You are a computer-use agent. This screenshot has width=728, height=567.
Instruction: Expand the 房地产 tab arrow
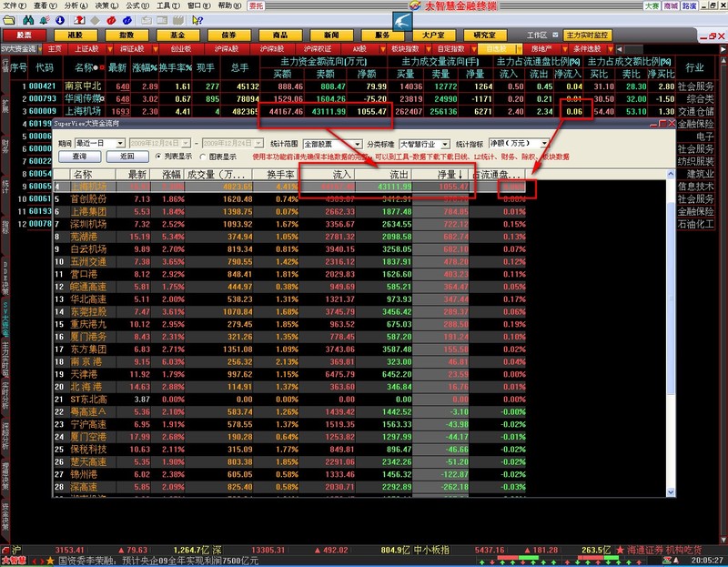[564, 49]
